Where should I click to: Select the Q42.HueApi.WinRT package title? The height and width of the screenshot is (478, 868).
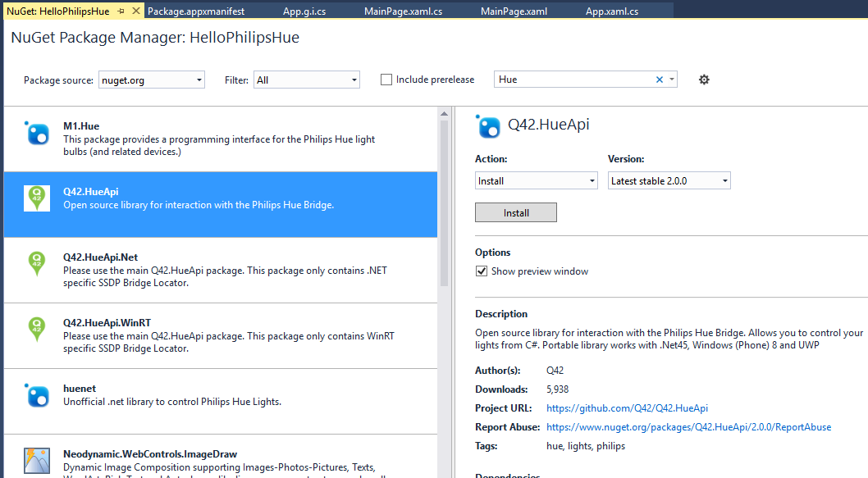coord(107,322)
